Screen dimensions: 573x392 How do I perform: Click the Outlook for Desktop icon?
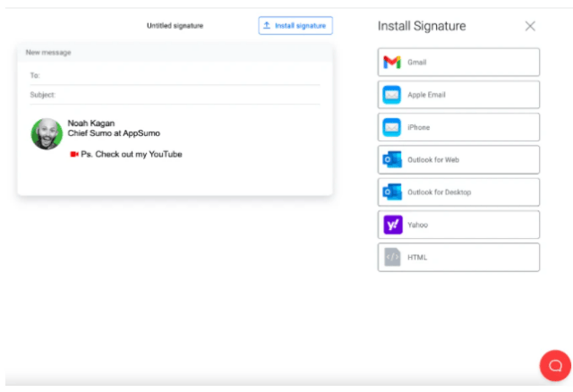(x=392, y=192)
